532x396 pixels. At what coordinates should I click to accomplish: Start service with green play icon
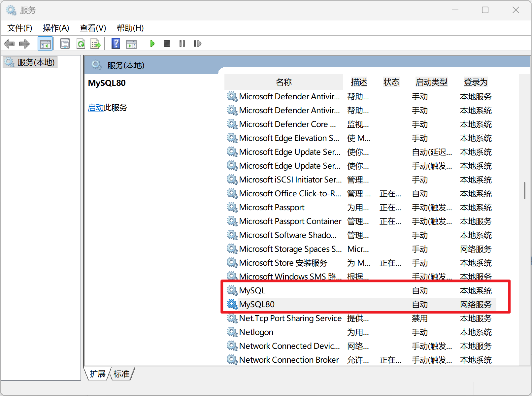coord(152,44)
